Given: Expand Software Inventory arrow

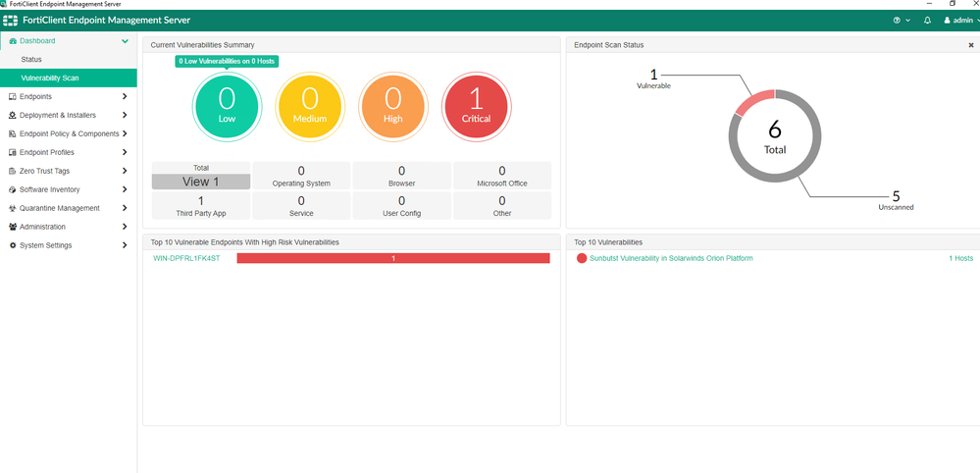Looking at the screenshot, I should click(x=125, y=189).
